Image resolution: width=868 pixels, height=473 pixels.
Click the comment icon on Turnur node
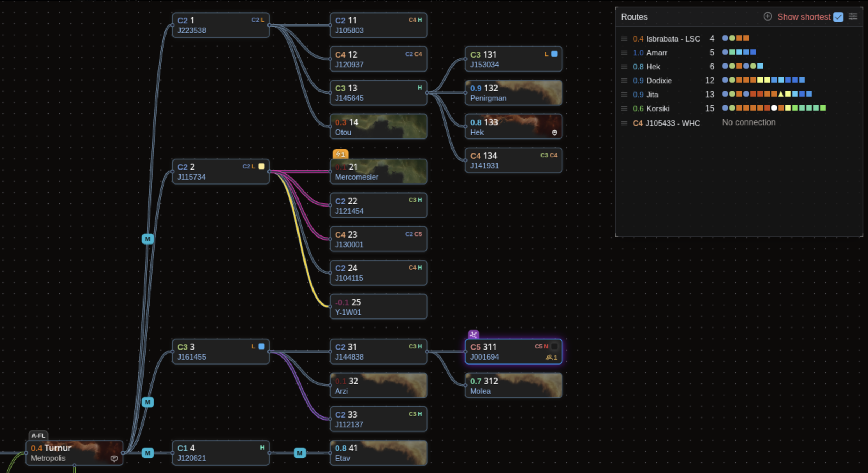pos(114,458)
